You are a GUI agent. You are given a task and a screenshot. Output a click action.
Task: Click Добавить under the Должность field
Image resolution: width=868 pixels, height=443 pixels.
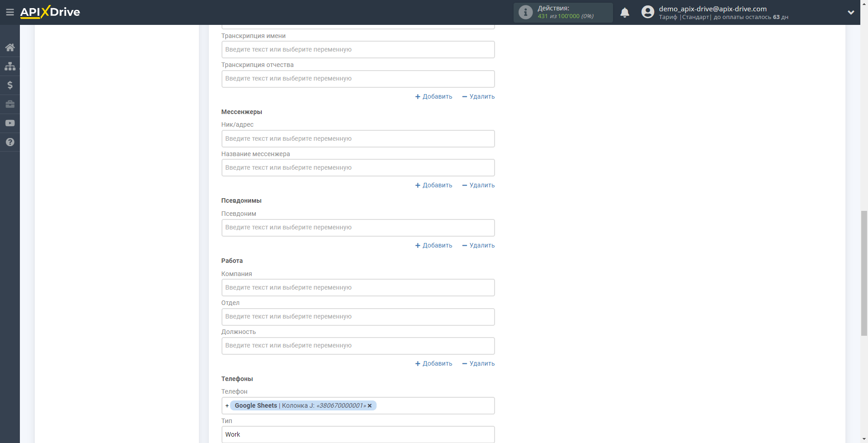click(434, 363)
